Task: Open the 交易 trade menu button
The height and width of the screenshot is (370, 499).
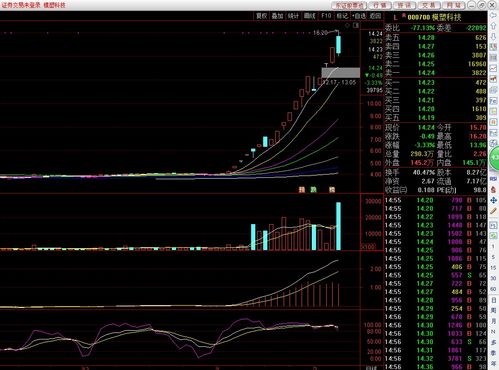Action: (429, 5)
